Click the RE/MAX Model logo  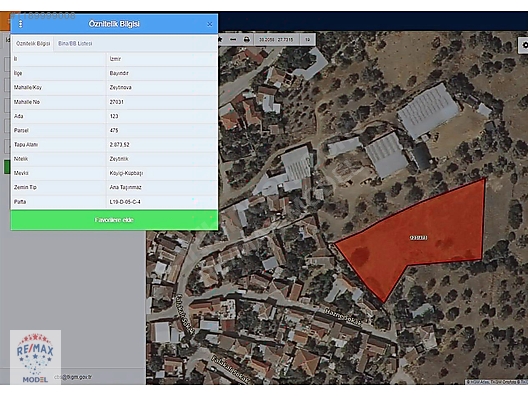[35, 357]
